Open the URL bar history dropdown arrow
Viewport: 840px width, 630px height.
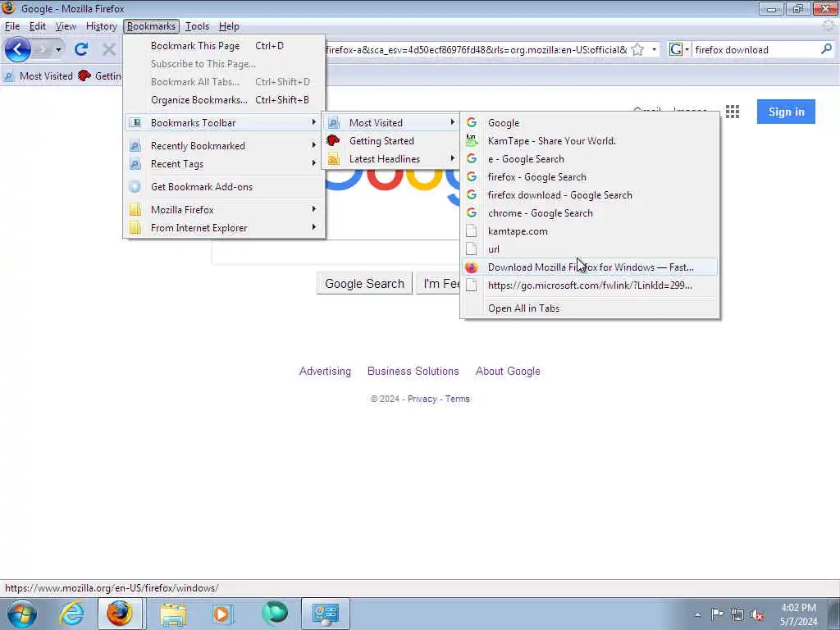tap(654, 50)
